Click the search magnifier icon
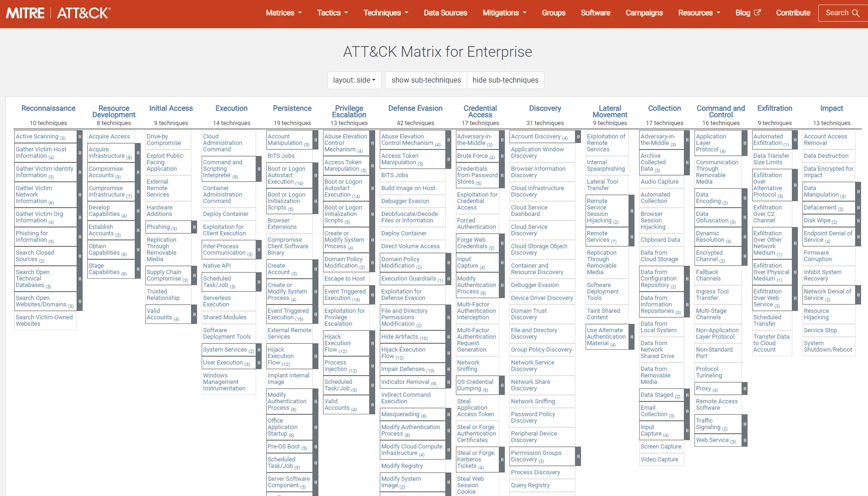The image size is (868, 496). pos(855,13)
